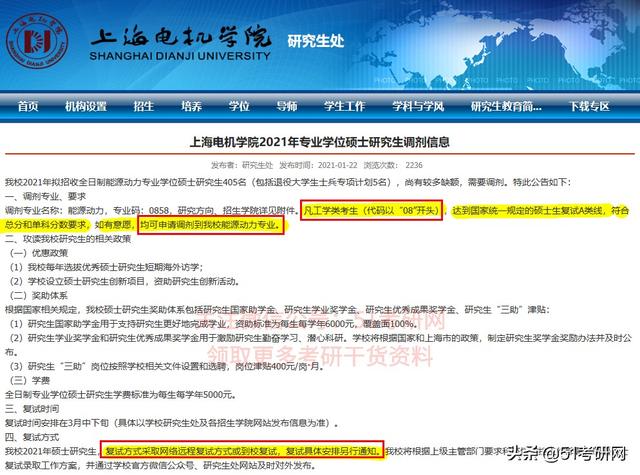Click the subheading （三）学费
This screenshot has height=475, width=640.
(x=30, y=380)
